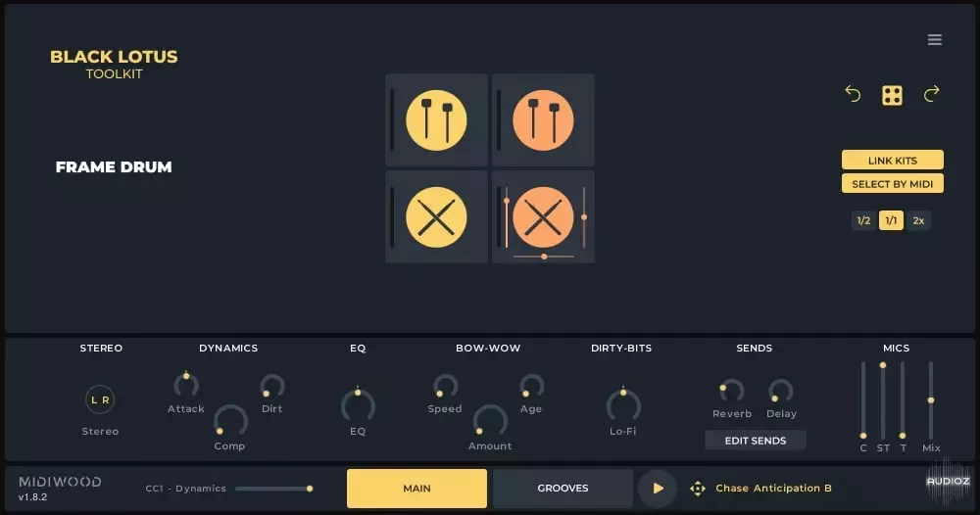Click the EDIT SENDS button
This screenshot has height=515, width=980.
755,441
